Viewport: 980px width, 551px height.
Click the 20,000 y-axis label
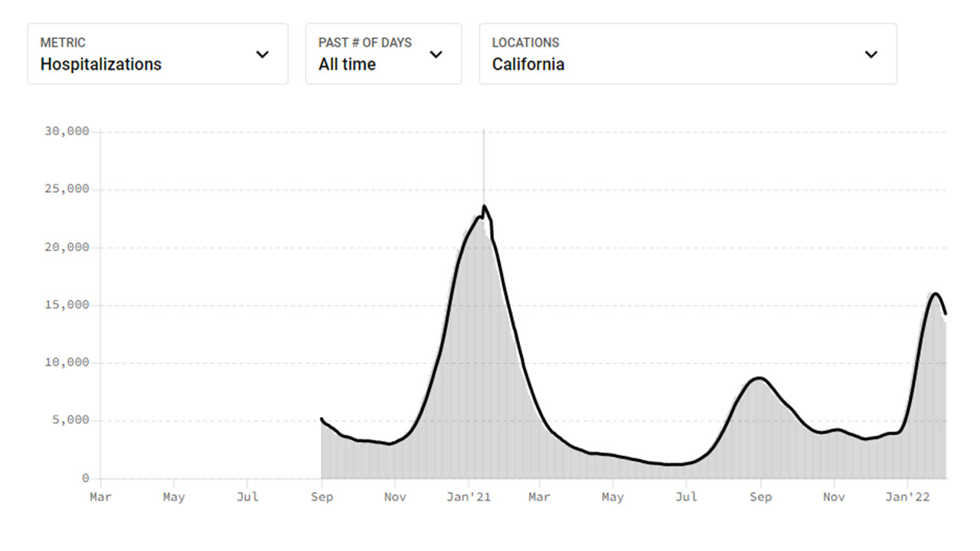[x=67, y=247]
